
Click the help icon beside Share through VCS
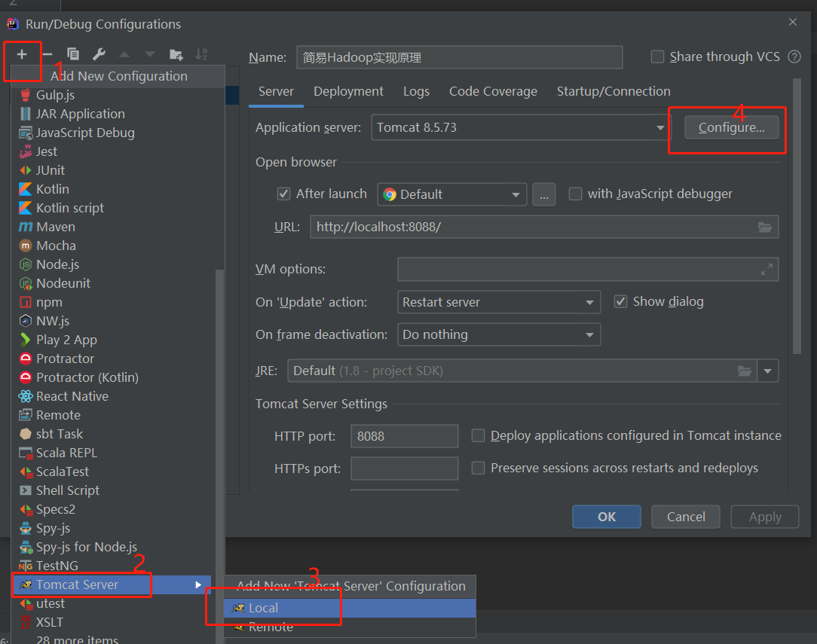coord(794,56)
